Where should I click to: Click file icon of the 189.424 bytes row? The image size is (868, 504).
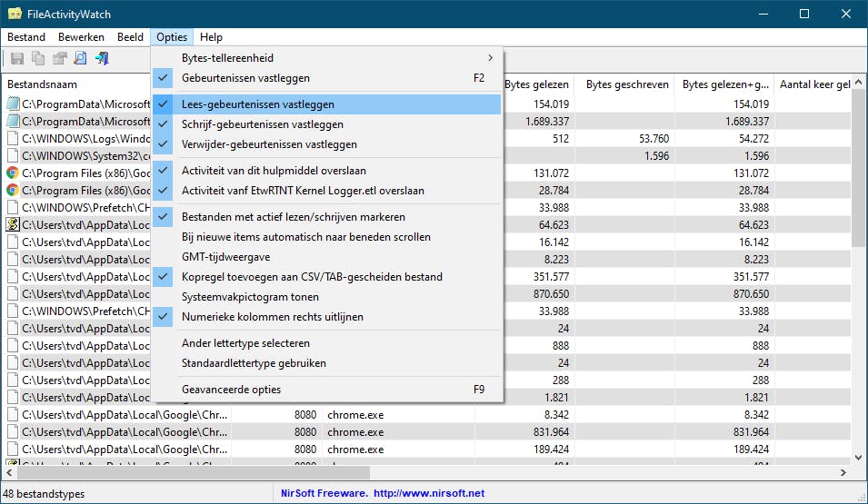click(x=12, y=450)
